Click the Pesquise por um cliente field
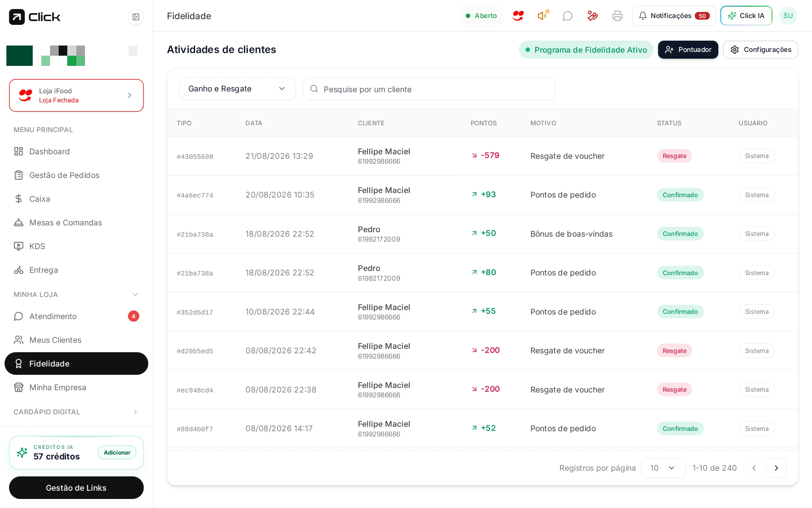812x508 pixels. pyautogui.click(x=429, y=89)
